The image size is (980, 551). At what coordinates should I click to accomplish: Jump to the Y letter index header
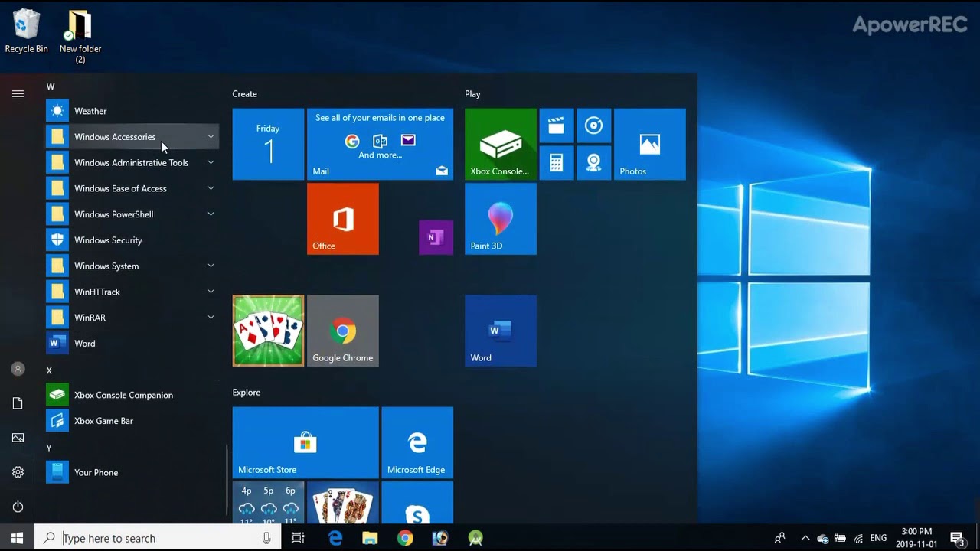tap(49, 448)
